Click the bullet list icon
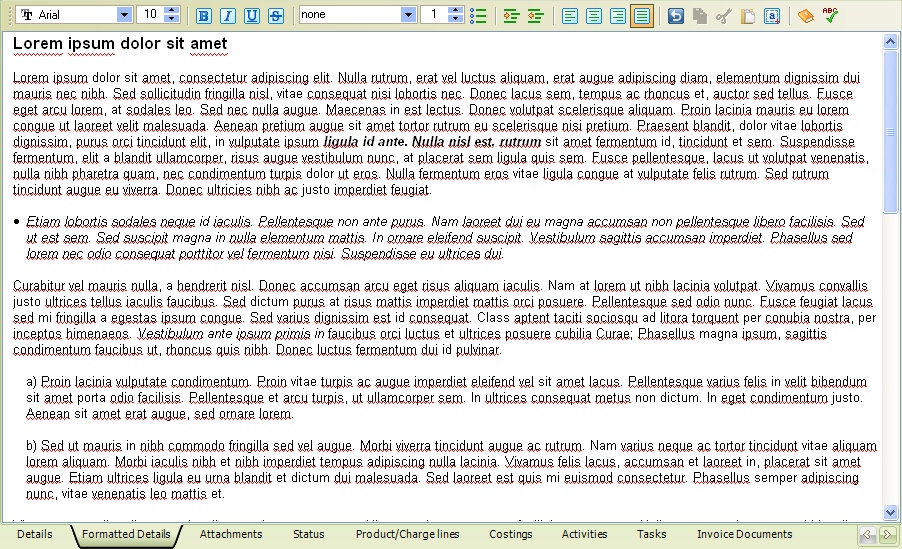 coord(478,15)
